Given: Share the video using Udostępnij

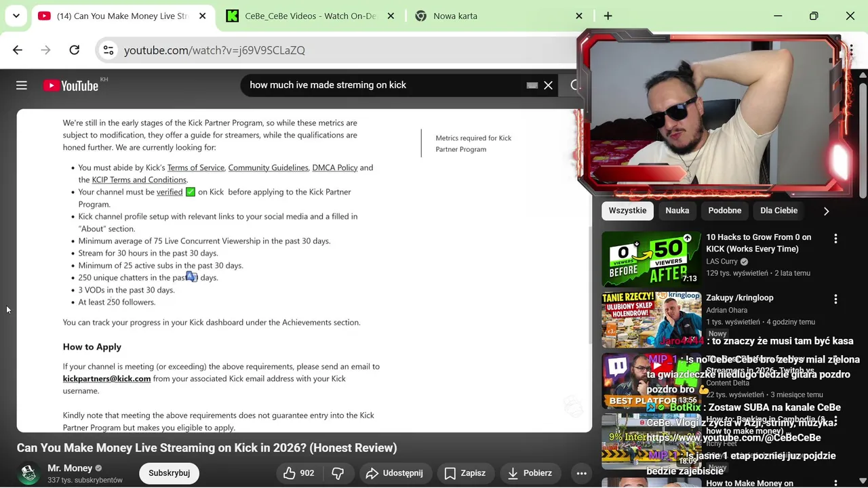Looking at the screenshot, I should (394, 473).
